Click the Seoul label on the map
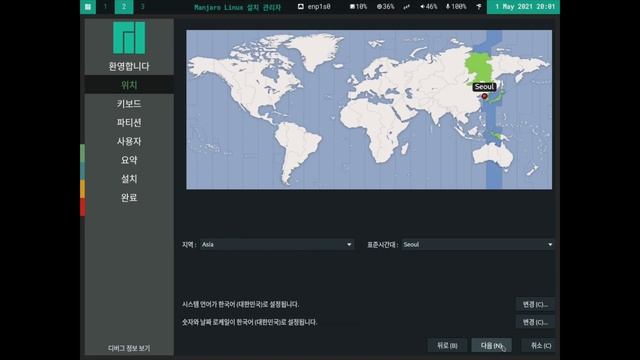Image resolution: width=640 pixels, height=360 pixels. (484, 87)
